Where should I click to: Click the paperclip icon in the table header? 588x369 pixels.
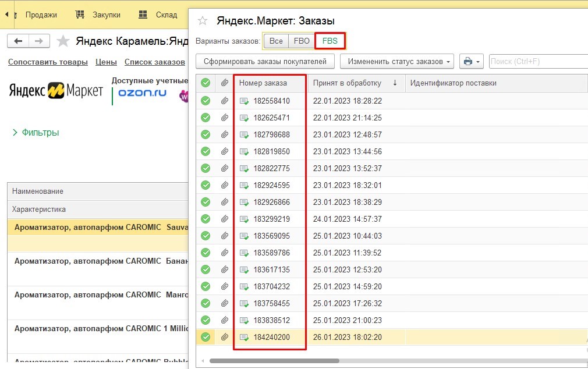click(224, 83)
